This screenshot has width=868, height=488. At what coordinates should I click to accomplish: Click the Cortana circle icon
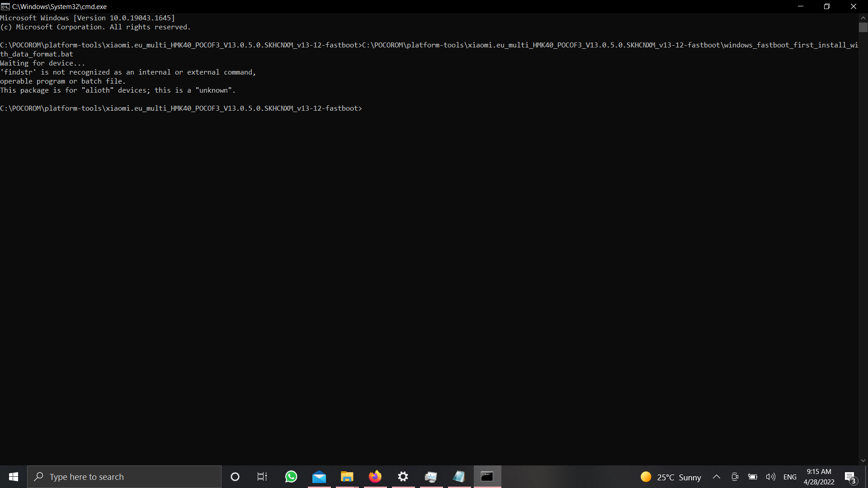pos(235,477)
